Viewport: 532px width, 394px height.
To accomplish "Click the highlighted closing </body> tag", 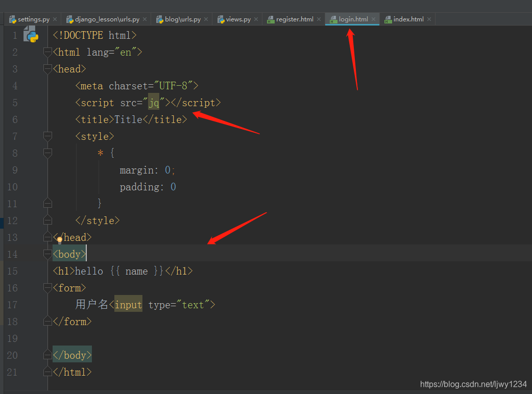I will click(72, 355).
